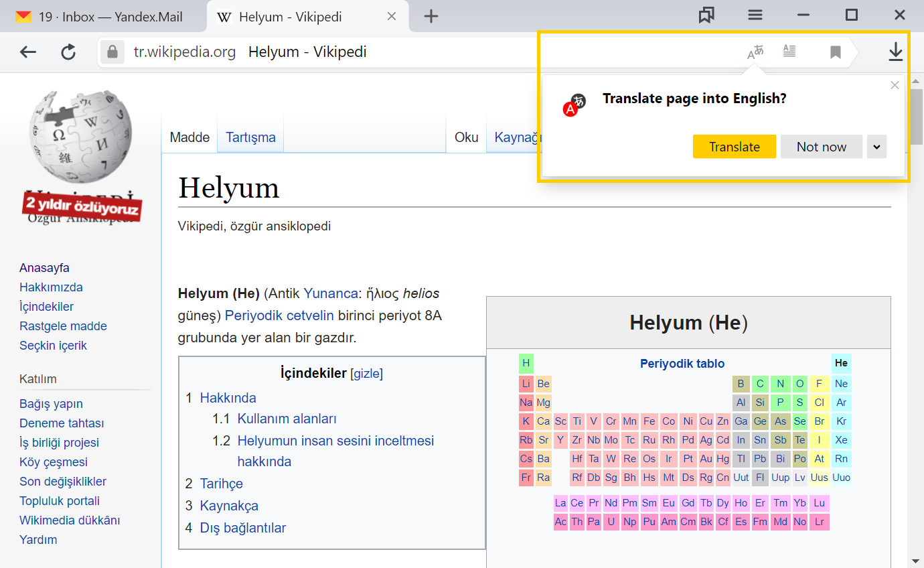
Task: Open the Hakkımızda sidebar link
Action: pyautogui.click(x=52, y=287)
